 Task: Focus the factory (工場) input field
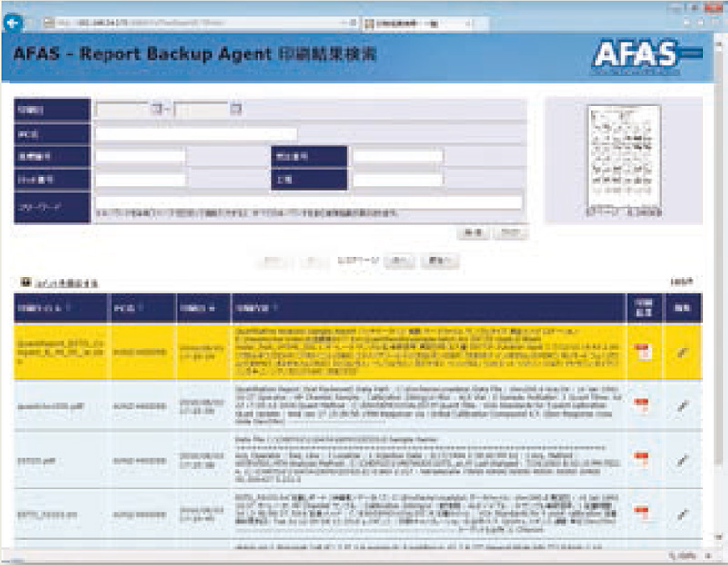(398, 179)
